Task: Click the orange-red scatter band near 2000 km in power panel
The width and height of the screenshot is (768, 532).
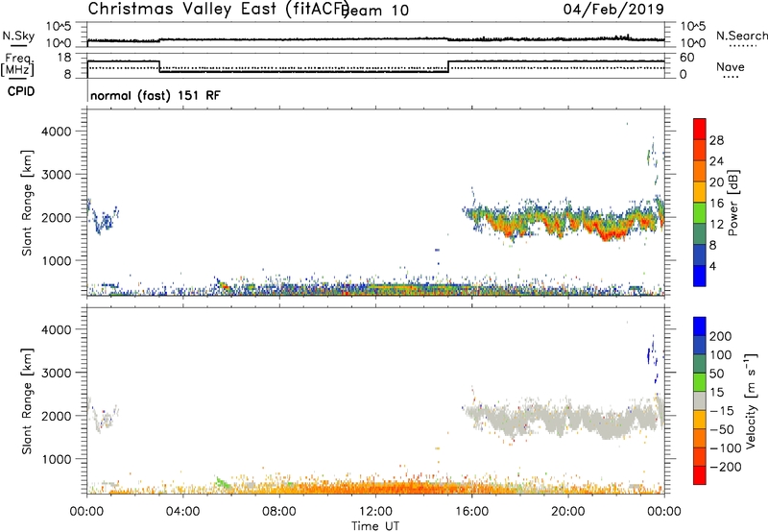Action: point(564,219)
